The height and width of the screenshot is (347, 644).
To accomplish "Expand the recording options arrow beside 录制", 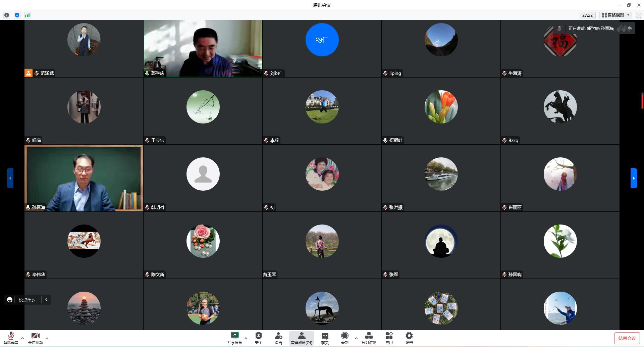I will (356, 338).
